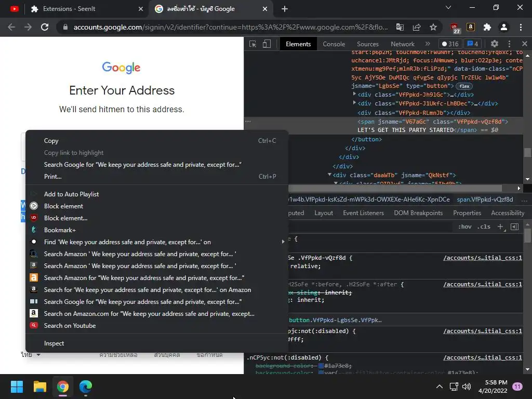
Task: Close the DevTools panel
Action: pos(525,44)
